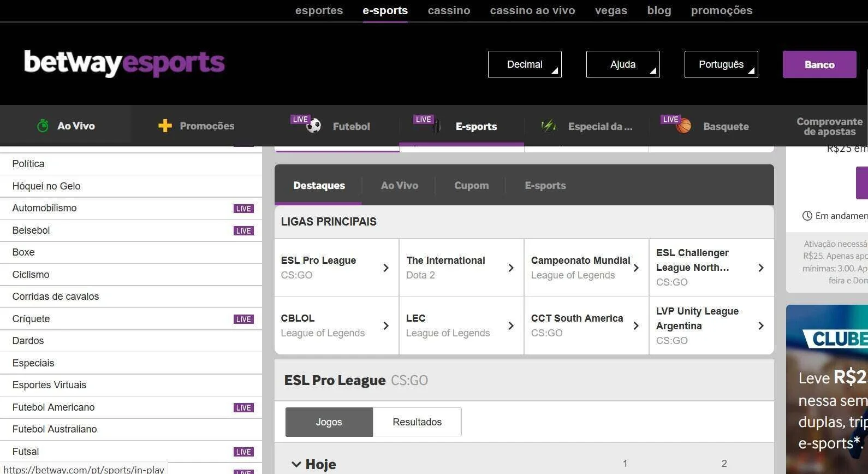Select the Destaques tab
This screenshot has width=868, height=474.
(319, 185)
